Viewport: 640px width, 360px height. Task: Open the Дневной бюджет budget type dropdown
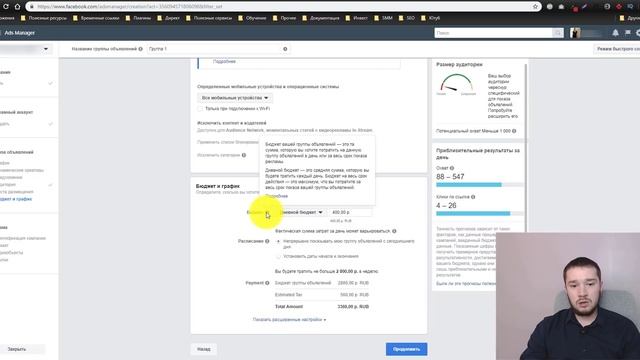[301, 212]
